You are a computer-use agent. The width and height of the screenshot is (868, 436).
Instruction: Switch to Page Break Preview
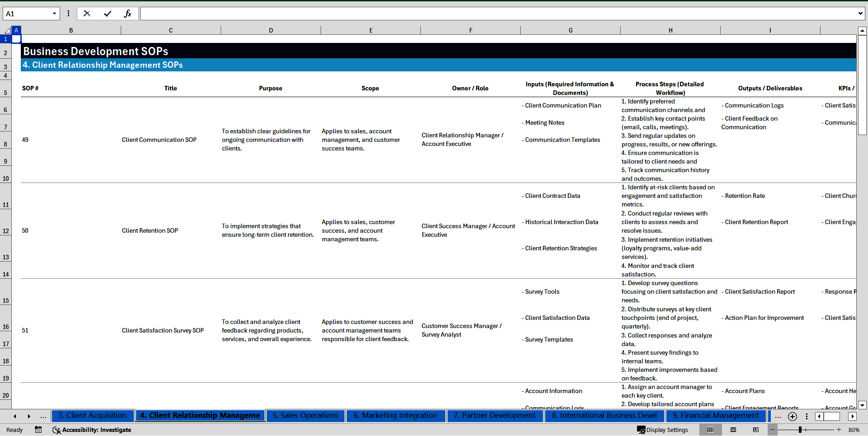click(x=756, y=430)
